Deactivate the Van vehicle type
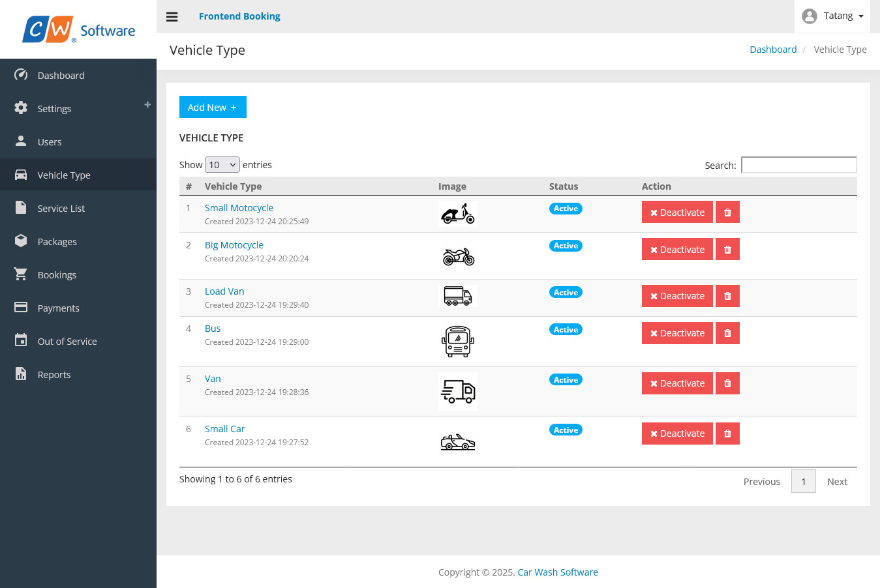 coord(677,383)
